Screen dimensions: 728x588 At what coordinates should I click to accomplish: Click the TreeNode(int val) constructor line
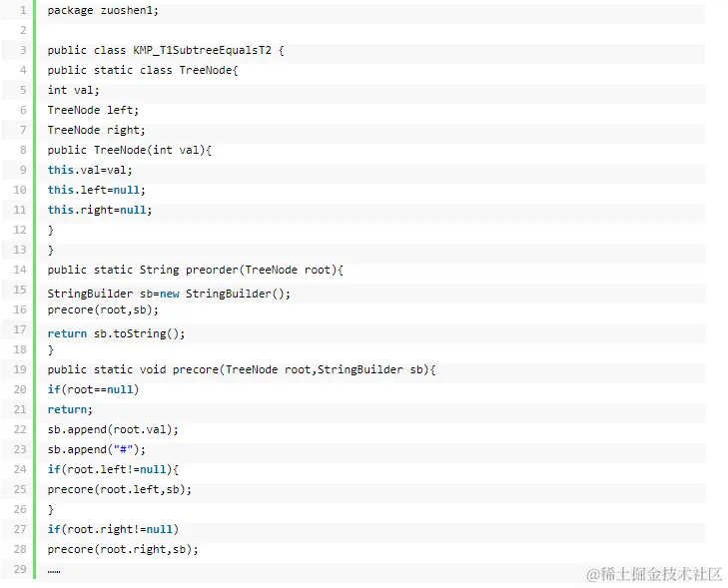coord(130,150)
